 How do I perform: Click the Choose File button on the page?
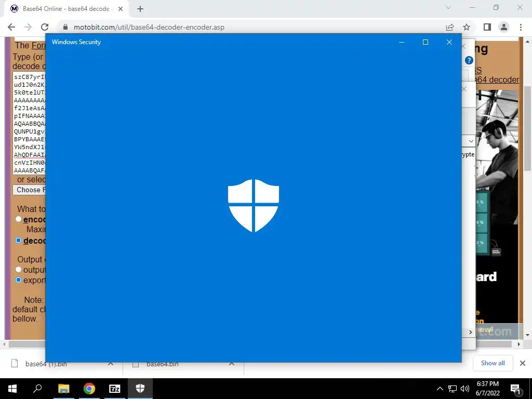30,190
